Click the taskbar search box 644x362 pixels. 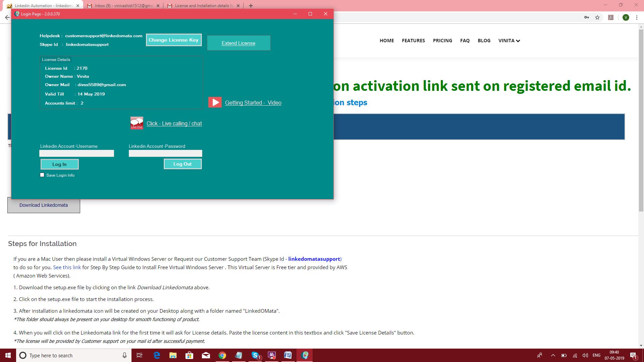click(74, 355)
